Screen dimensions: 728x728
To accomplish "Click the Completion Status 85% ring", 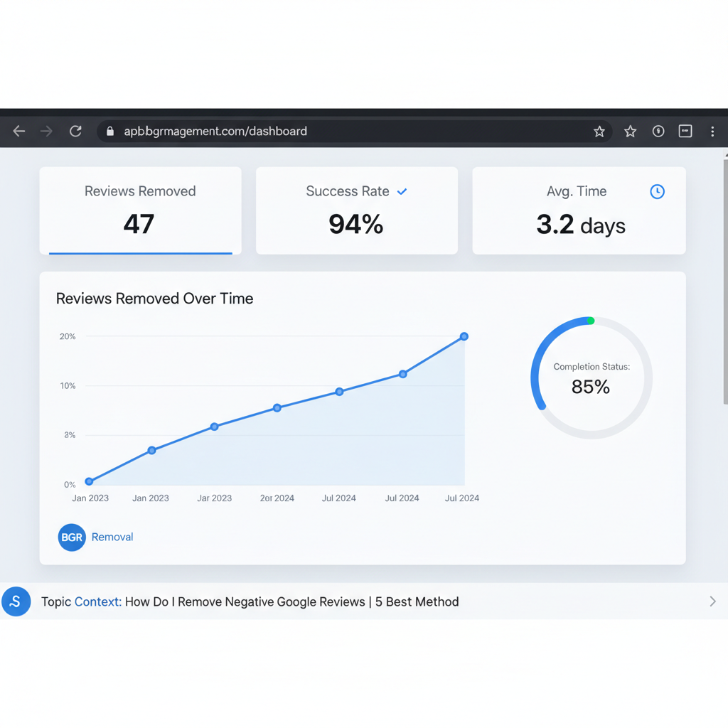I will pos(591,378).
